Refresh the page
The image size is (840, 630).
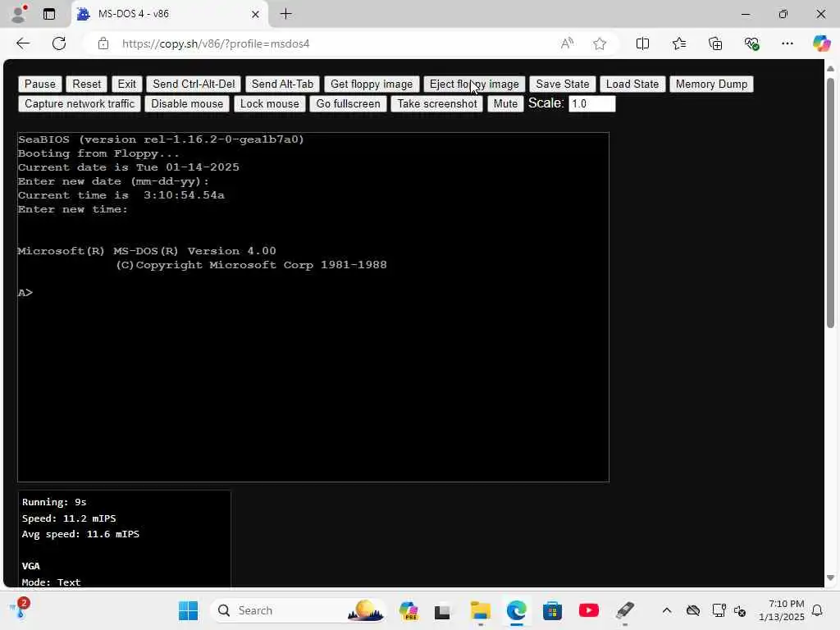pos(59,43)
